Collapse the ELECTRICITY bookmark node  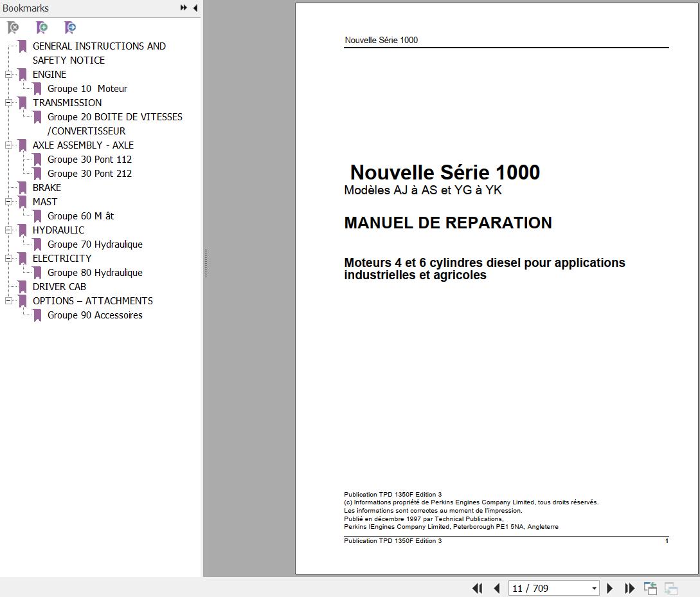8,258
